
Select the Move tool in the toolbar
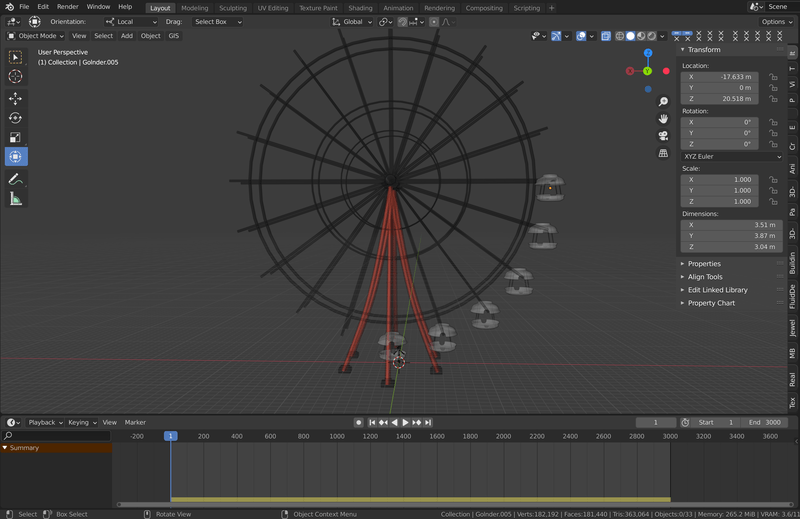tap(15, 98)
